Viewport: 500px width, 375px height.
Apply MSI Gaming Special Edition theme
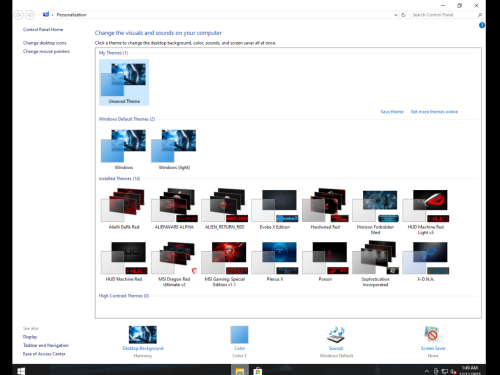click(225, 264)
